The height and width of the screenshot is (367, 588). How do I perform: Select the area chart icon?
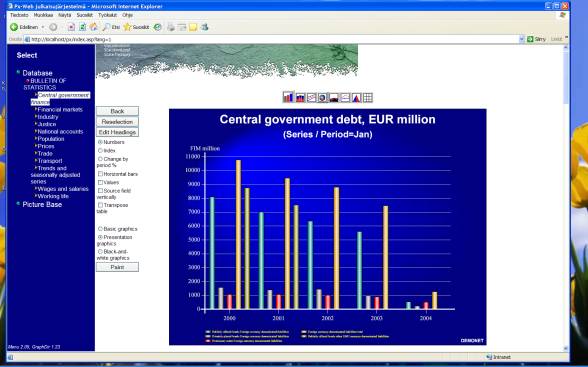(334, 98)
